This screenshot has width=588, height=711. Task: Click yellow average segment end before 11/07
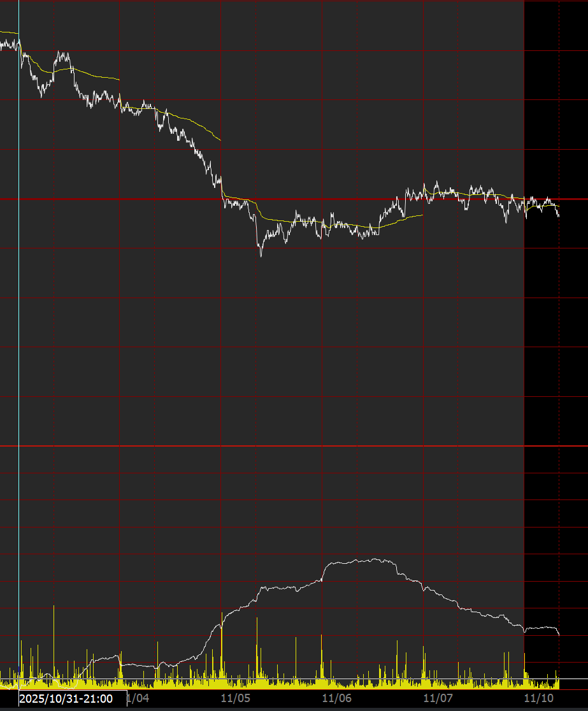(x=422, y=215)
